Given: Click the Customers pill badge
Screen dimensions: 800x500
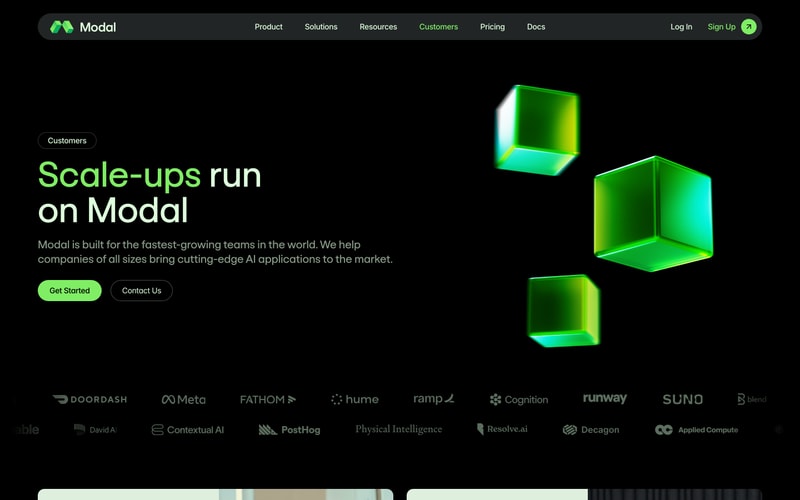Looking at the screenshot, I should point(67,141).
